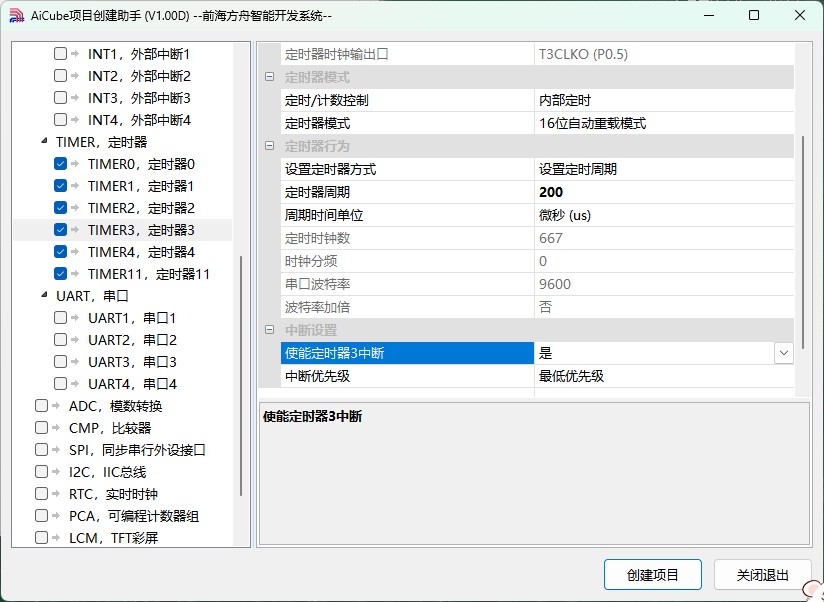The image size is (824, 602).
Task: Select the 串口波特率 value 9600
Action: click(664, 284)
